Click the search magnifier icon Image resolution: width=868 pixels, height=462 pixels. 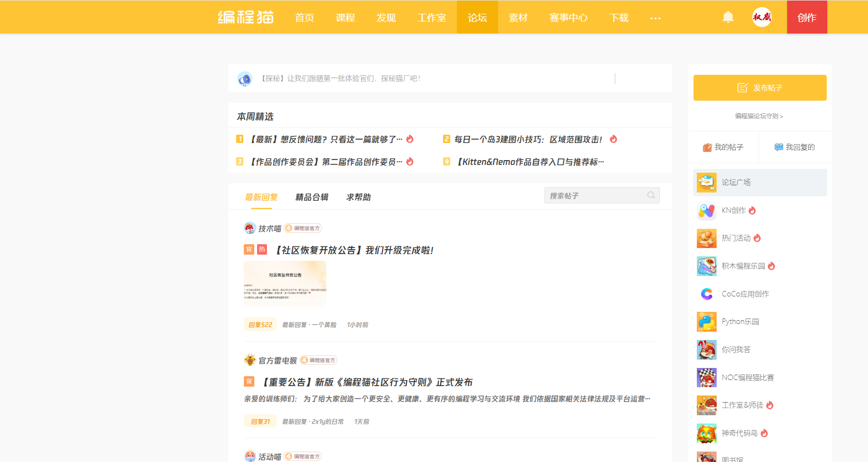tap(651, 195)
